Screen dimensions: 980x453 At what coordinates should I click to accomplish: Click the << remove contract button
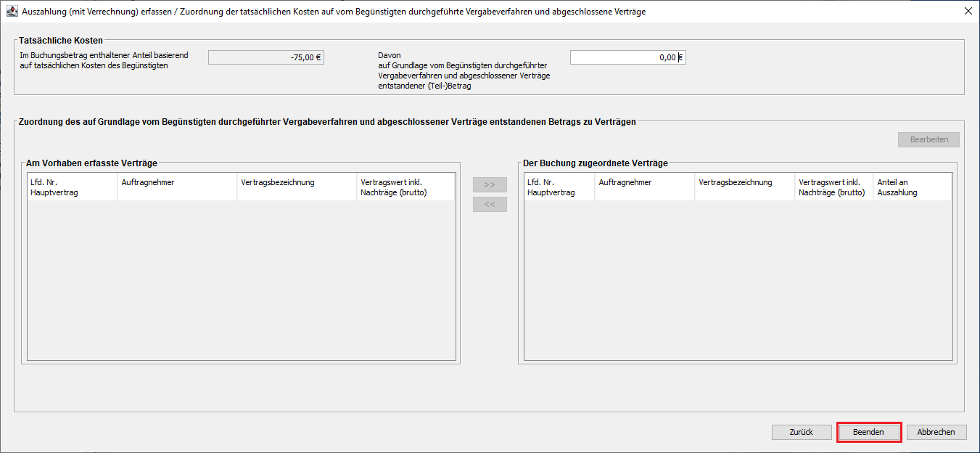[490, 205]
